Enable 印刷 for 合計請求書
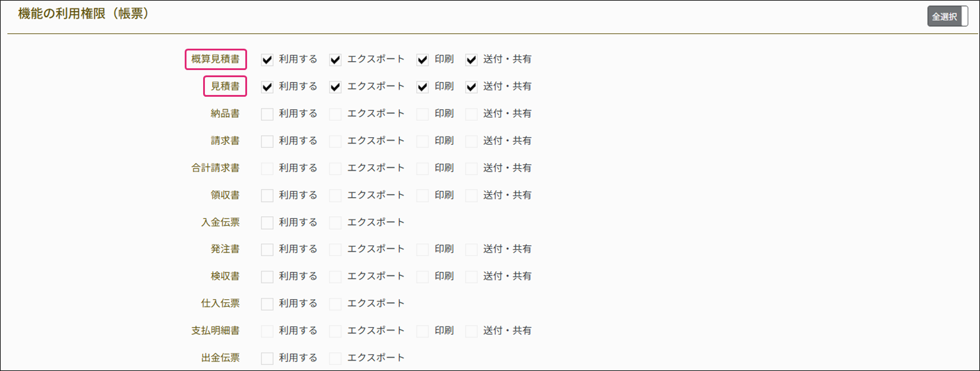The width and height of the screenshot is (980, 371). tap(422, 169)
